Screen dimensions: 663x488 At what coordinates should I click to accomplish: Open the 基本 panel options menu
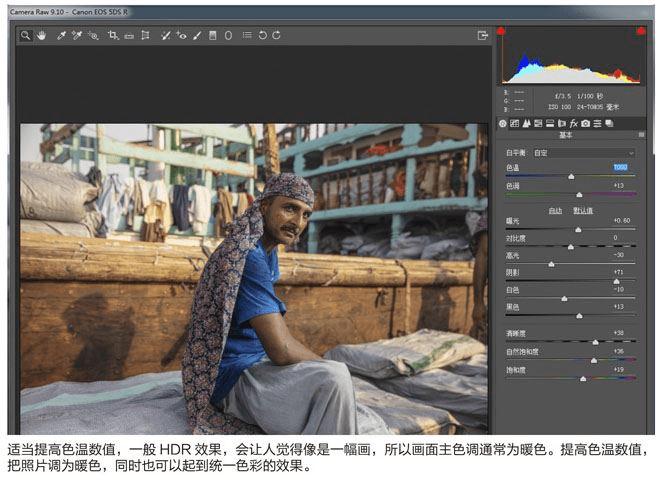641,134
